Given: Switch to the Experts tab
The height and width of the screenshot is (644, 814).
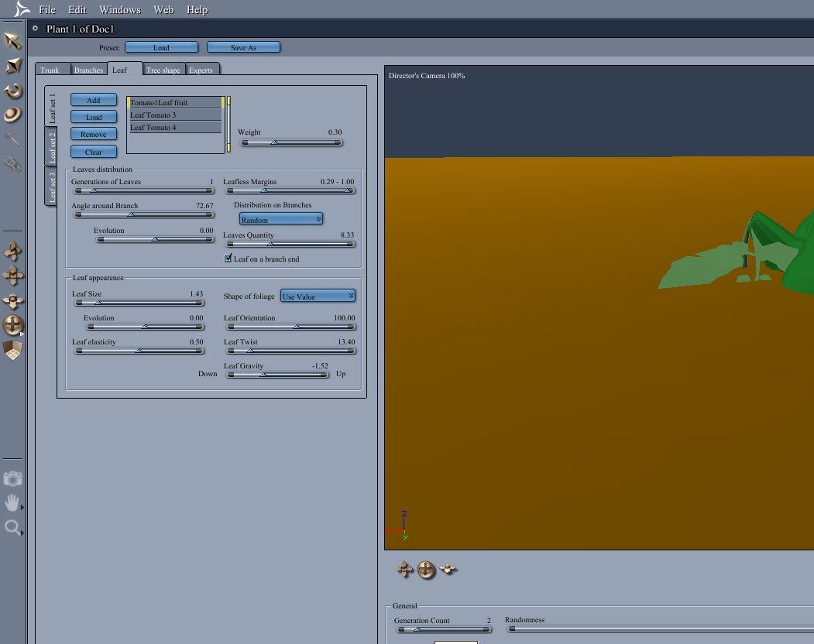Looking at the screenshot, I should (x=201, y=70).
